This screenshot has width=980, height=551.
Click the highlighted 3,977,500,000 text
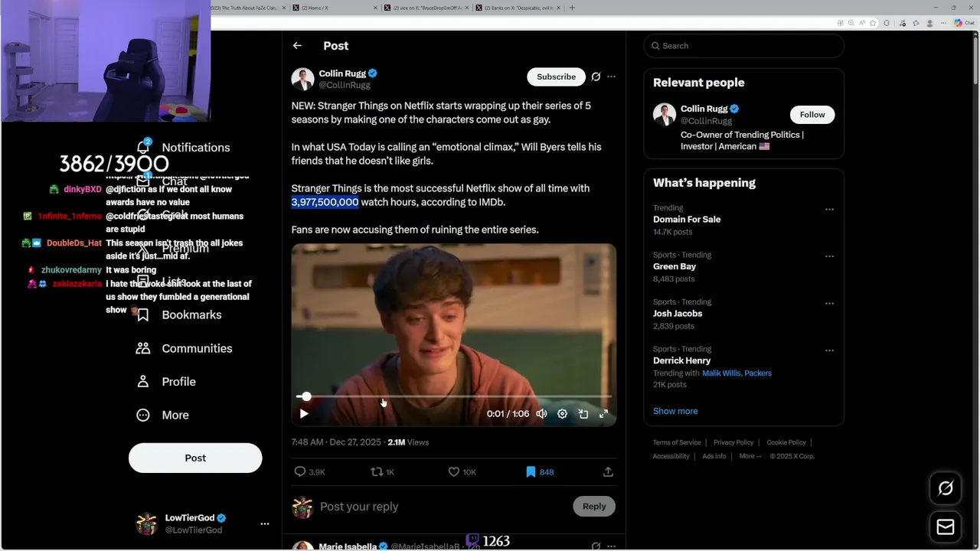click(x=325, y=202)
